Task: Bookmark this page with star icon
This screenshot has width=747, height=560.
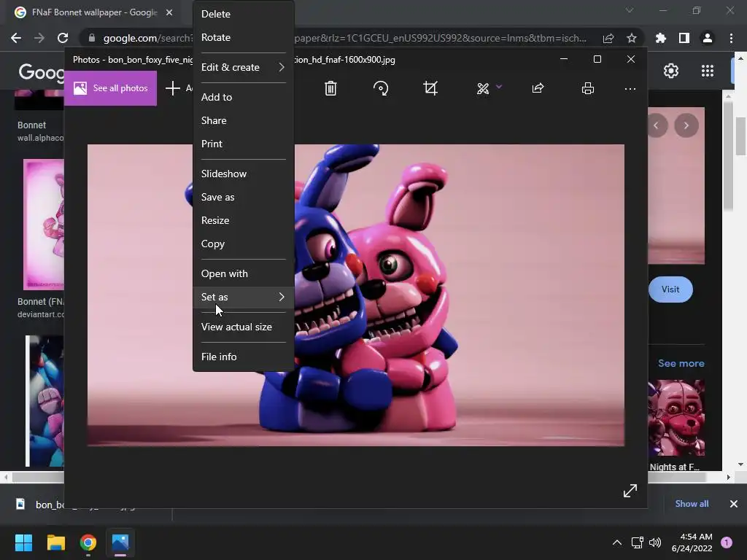Action: point(631,38)
